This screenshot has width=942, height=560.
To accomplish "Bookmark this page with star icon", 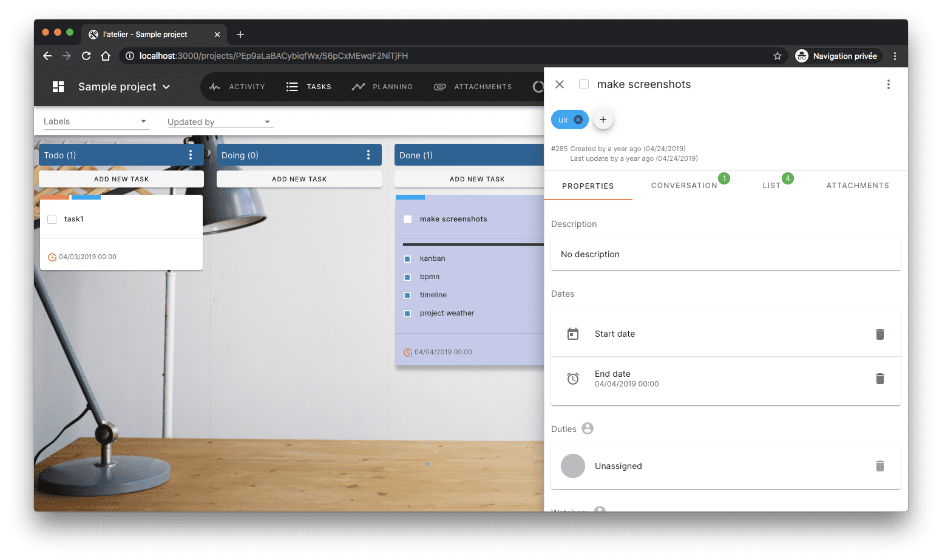I will pos(778,56).
